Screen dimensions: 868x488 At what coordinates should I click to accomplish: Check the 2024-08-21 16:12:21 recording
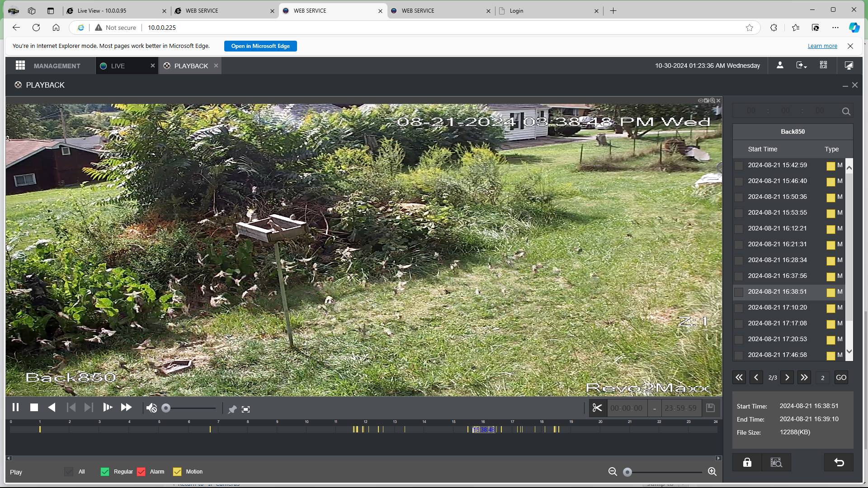(739, 229)
